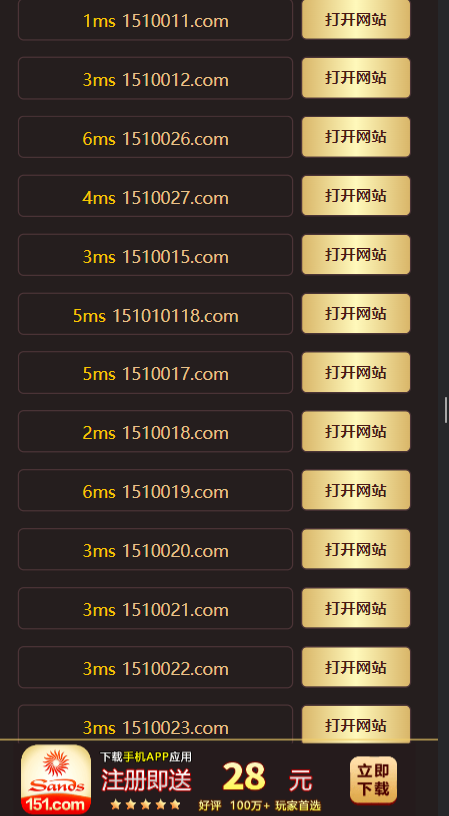
Task: Click 打开网站 next to 1510027.com
Action: 356,195
